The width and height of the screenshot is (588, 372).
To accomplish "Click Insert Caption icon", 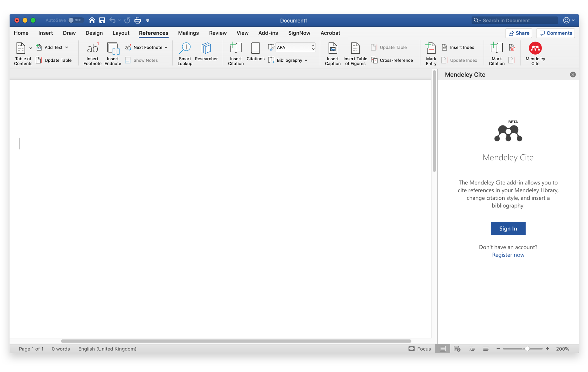I will (333, 49).
